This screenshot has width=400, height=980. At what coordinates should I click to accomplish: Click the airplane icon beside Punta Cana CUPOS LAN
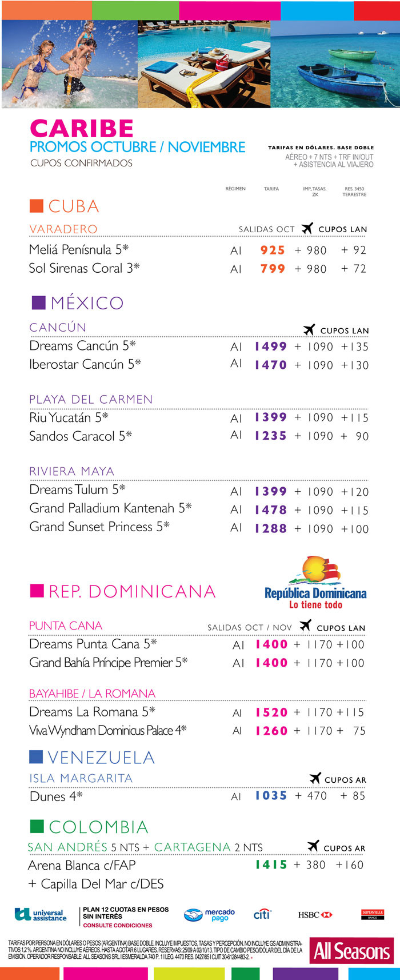point(306,626)
